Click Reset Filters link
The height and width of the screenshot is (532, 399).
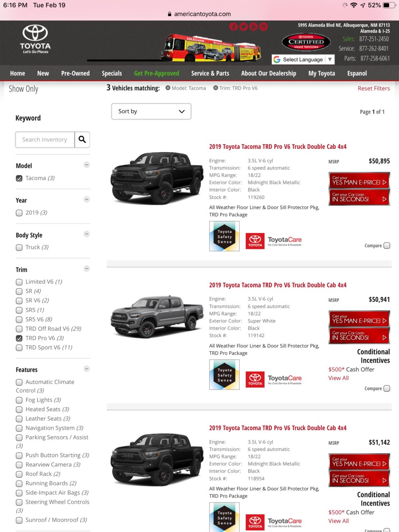point(374,88)
